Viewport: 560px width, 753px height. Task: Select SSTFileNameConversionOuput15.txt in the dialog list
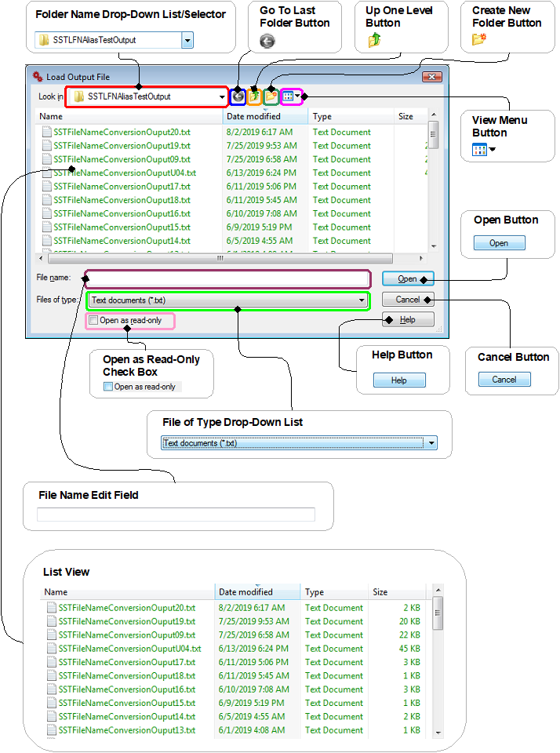[x=122, y=227]
